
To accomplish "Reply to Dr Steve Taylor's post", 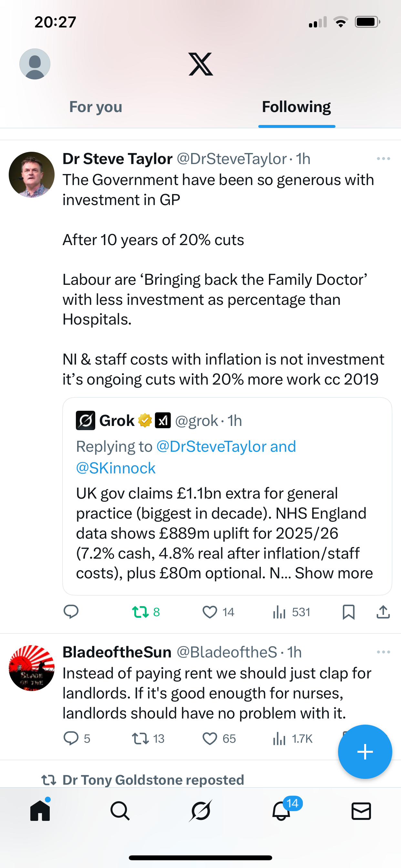I will pos(71,612).
